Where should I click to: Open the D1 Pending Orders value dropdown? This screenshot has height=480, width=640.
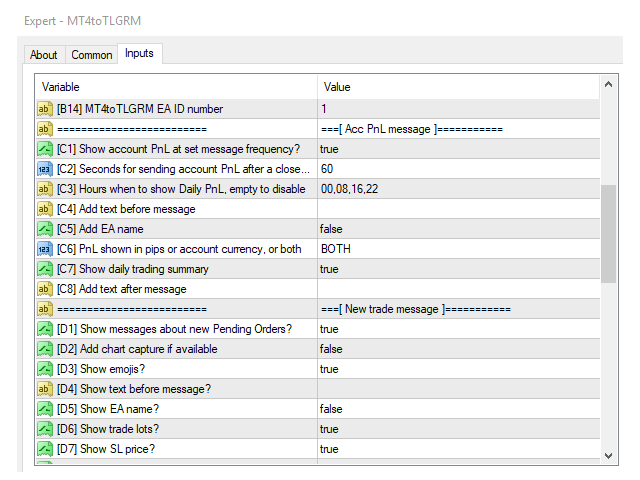[x=330, y=329]
